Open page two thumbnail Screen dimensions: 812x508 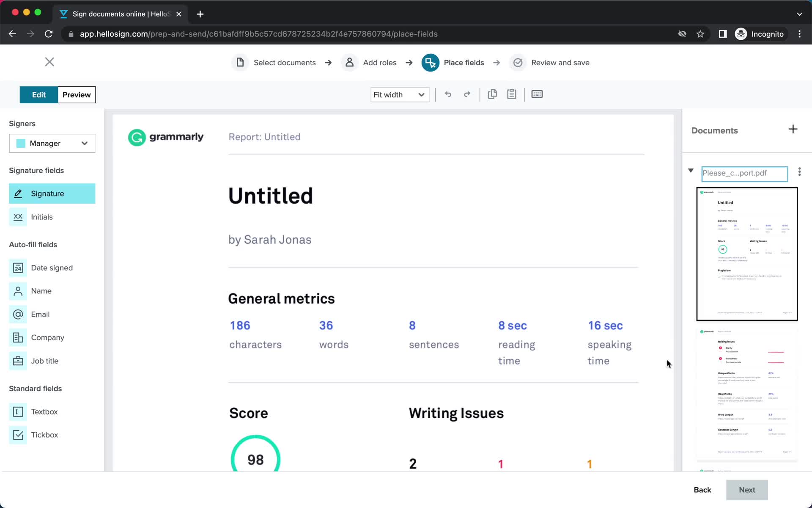coord(747,393)
